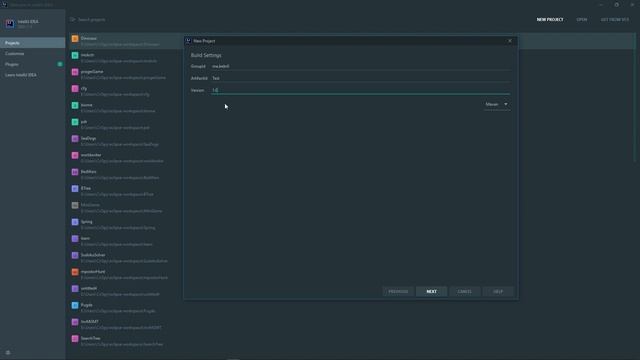Click the PREVIOUS button

click(398, 291)
